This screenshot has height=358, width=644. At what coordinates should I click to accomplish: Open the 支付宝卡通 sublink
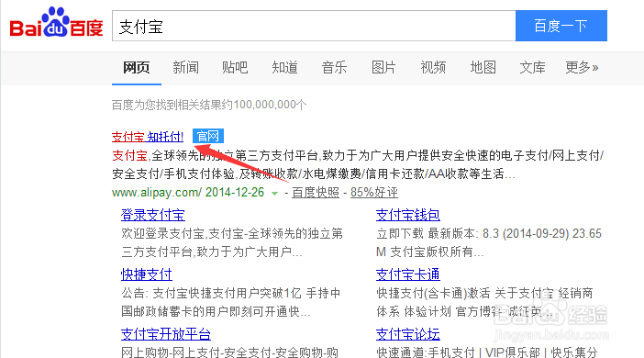click(x=408, y=274)
